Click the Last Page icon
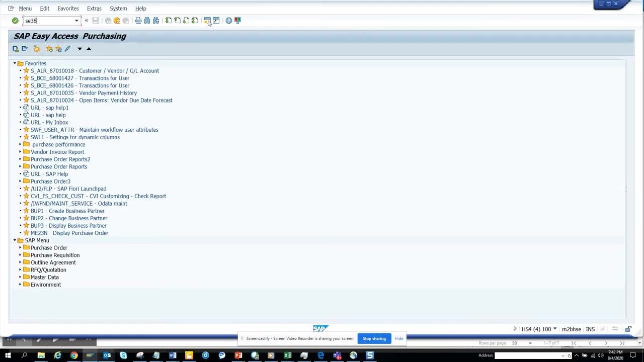This screenshot has width=644, height=362. coord(195,21)
